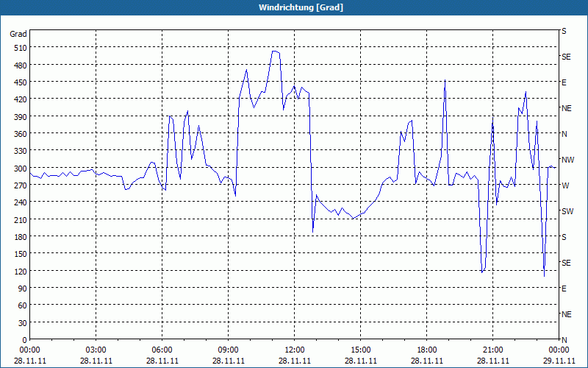
Task: Pick the 180 degree axis label
Action: coord(21,237)
